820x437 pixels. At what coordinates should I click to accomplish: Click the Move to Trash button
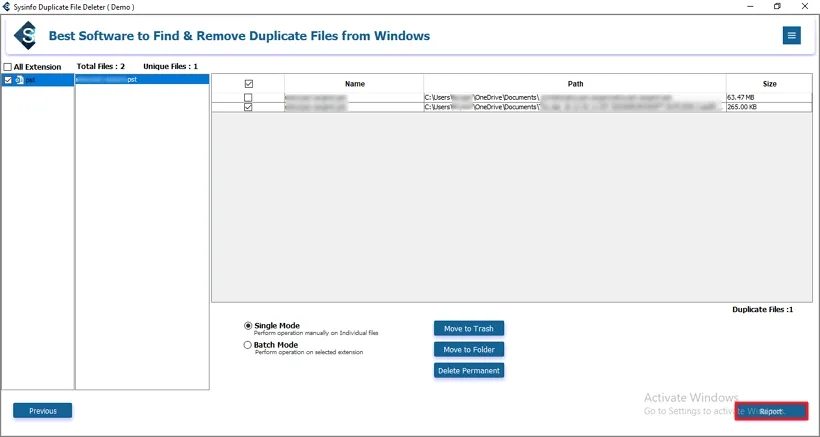point(469,329)
